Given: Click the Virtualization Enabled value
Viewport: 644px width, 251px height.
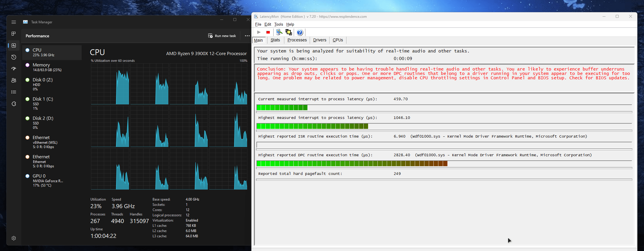Looking at the screenshot, I should (x=192, y=220).
